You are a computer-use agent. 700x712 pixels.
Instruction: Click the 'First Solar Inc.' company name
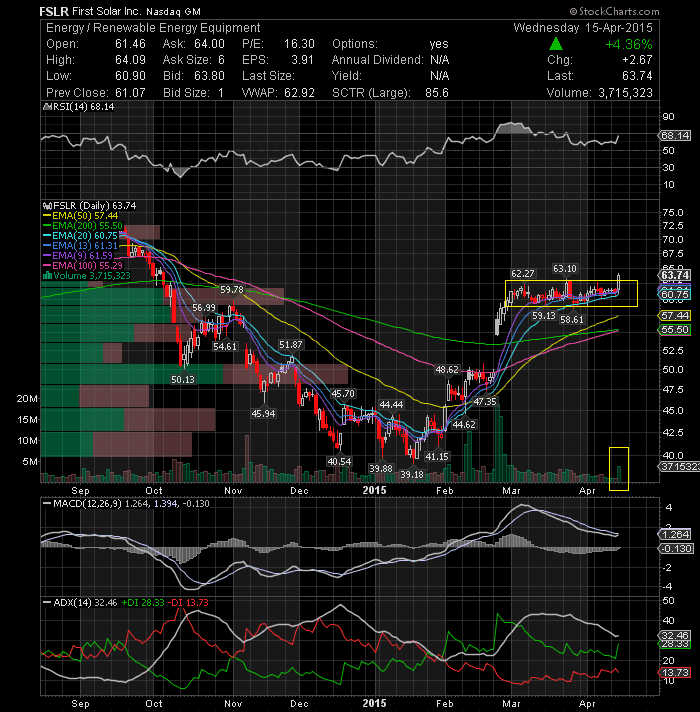[x=106, y=11]
